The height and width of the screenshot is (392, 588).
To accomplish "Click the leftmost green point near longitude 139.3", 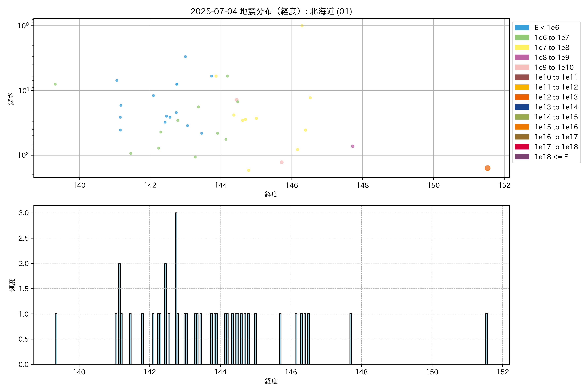I will pos(55,84).
